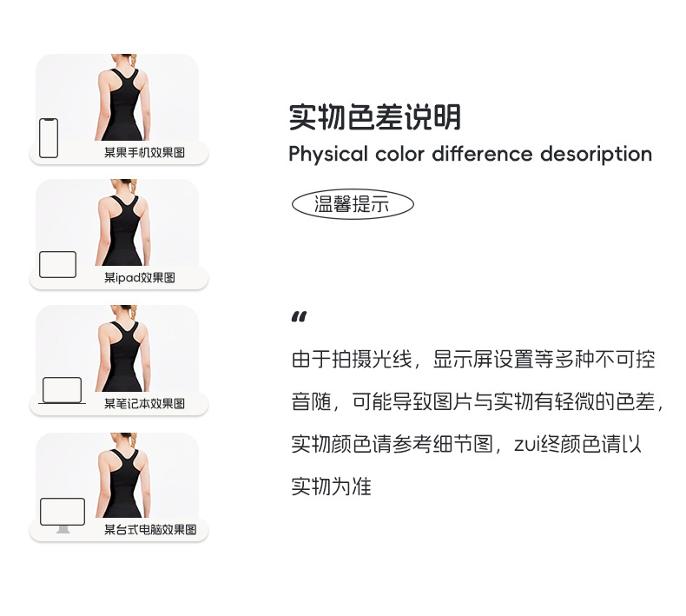
Task: Open the phone preview model thumbnail
Action: [x=122, y=97]
